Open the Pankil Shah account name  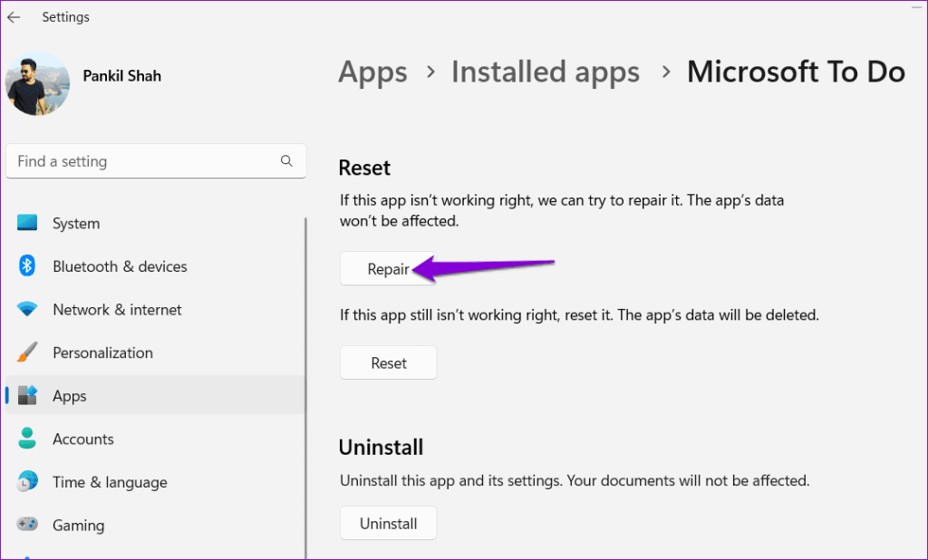[122, 76]
